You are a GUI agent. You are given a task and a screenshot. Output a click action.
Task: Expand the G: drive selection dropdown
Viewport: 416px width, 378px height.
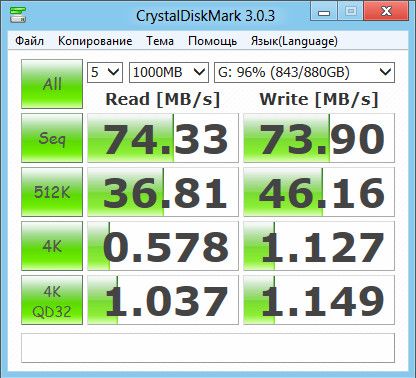pyautogui.click(x=304, y=72)
